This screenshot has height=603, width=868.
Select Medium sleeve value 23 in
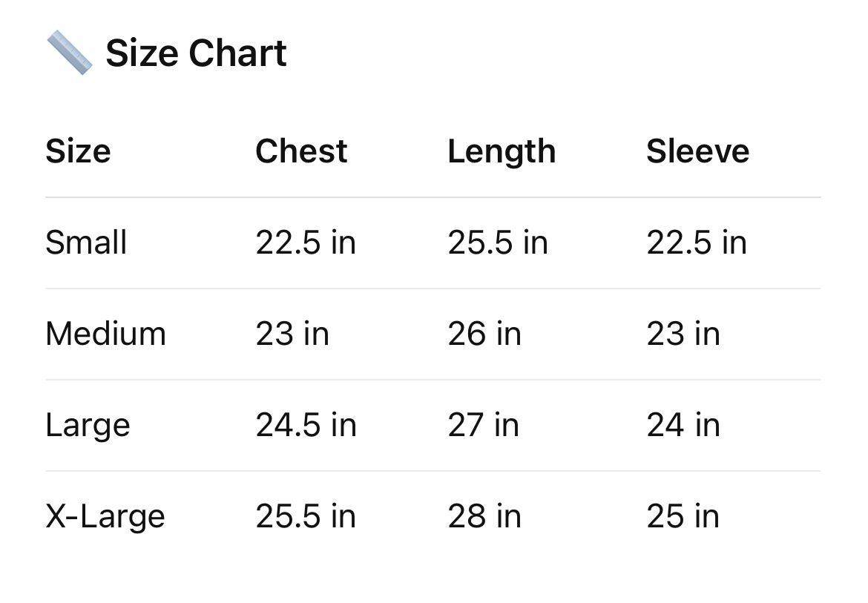[x=683, y=334]
